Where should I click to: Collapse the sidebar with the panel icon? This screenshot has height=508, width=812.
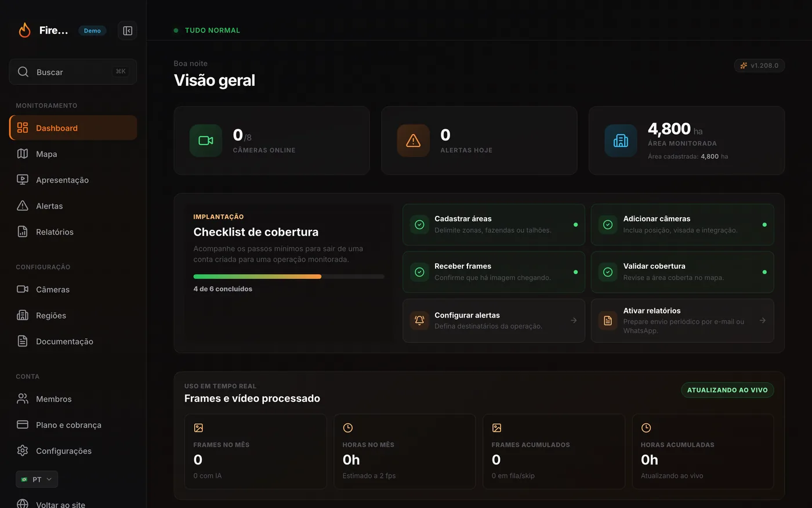pyautogui.click(x=128, y=31)
